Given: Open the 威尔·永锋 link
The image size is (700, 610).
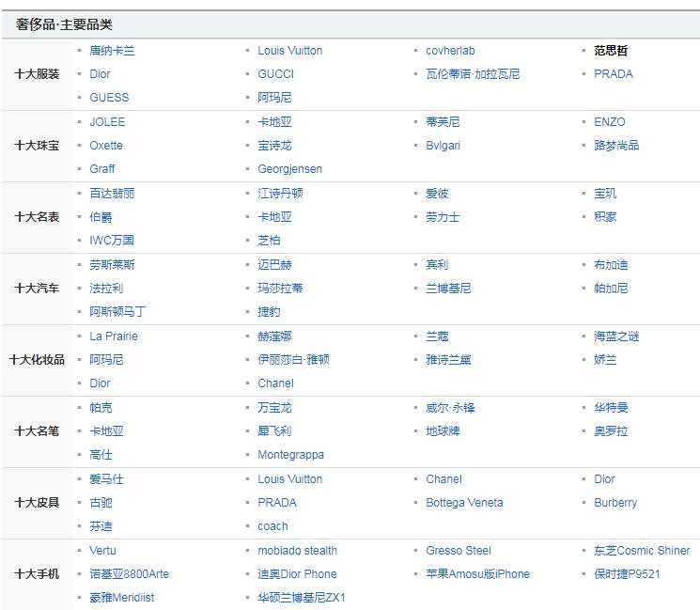Looking at the screenshot, I should click(450, 408).
